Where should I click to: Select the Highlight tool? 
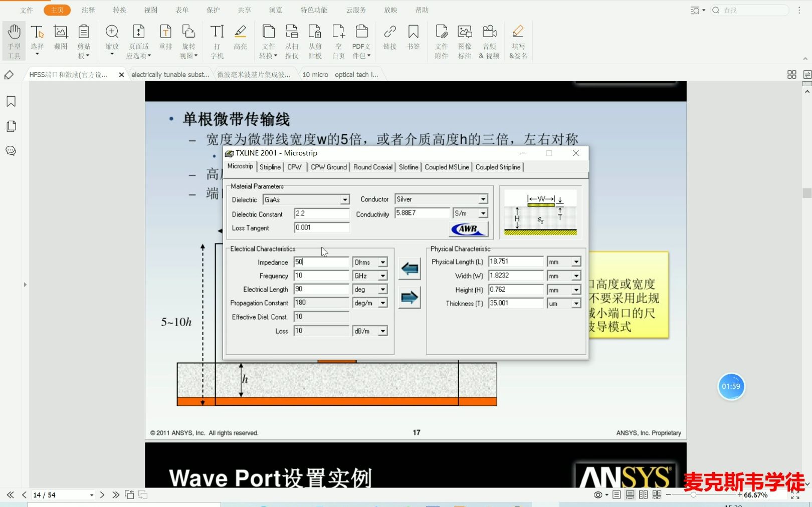pos(241,38)
